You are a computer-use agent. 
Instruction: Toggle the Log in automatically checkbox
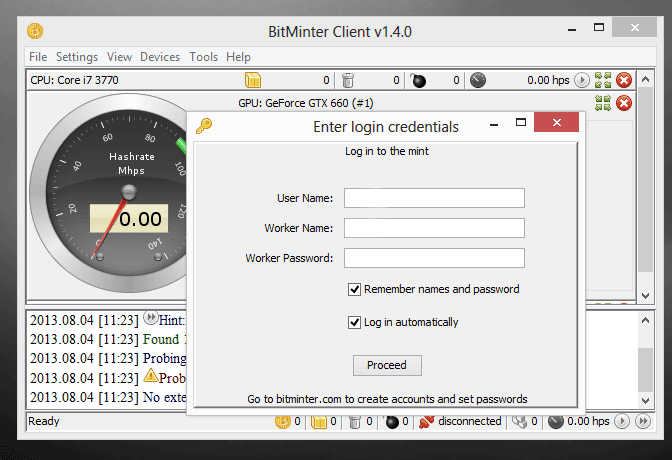pos(354,322)
